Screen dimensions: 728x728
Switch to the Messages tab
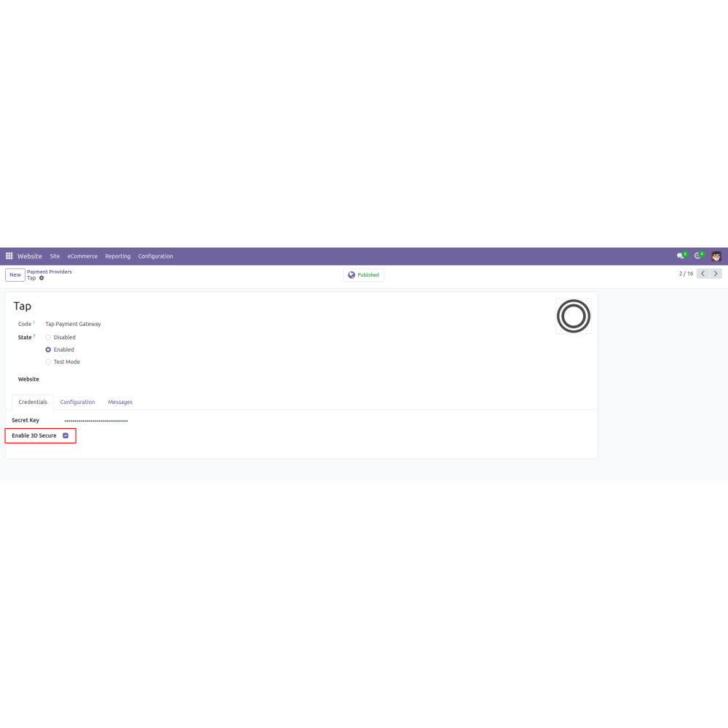[x=120, y=402]
